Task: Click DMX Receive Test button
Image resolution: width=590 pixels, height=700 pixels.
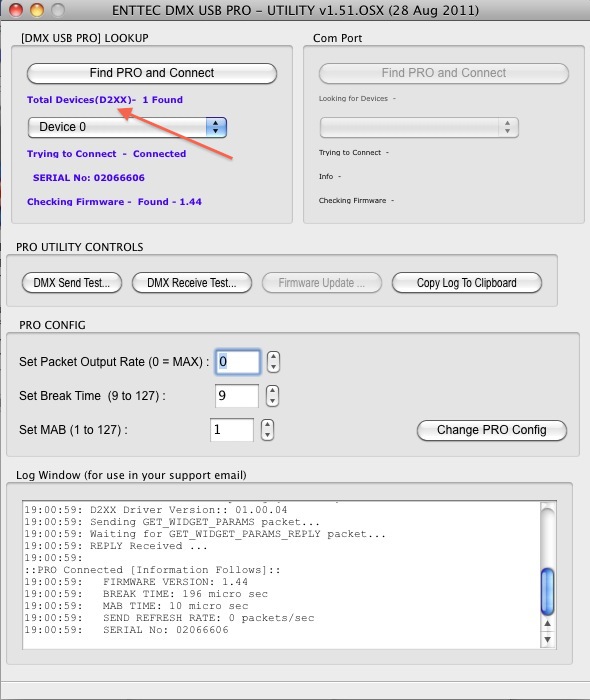Action: 192,283
